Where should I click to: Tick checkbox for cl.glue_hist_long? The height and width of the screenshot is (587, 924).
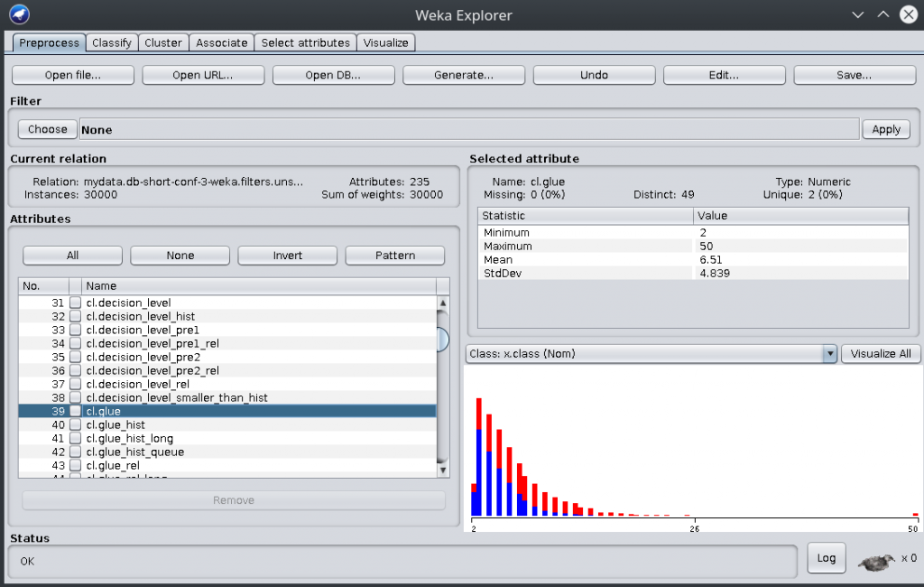pyautogui.click(x=76, y=438)
